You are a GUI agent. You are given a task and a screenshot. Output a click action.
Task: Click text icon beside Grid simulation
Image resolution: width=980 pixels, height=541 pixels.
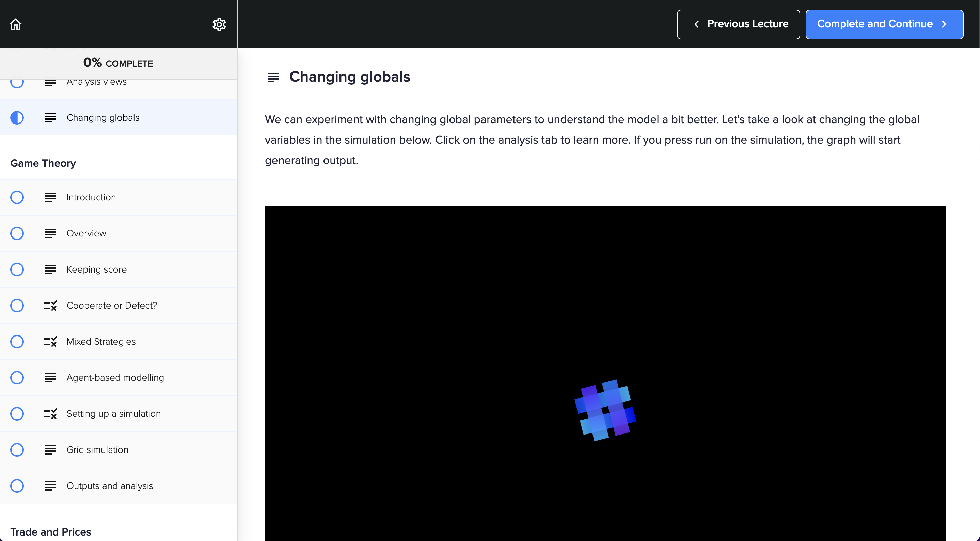coord(50,450)
